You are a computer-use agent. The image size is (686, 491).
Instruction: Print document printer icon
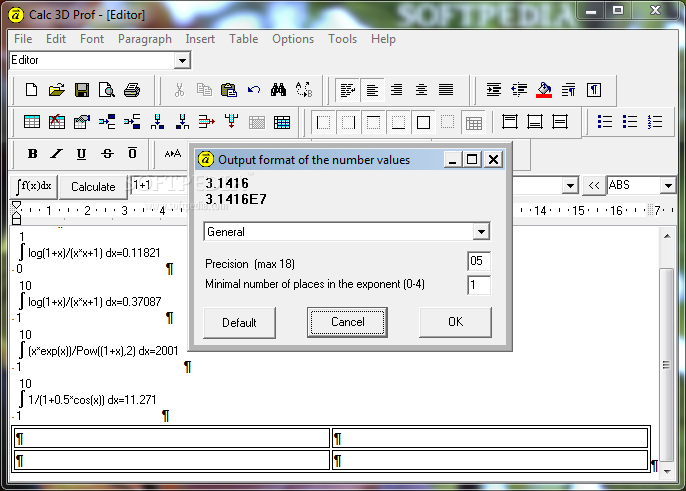(132, 90)
